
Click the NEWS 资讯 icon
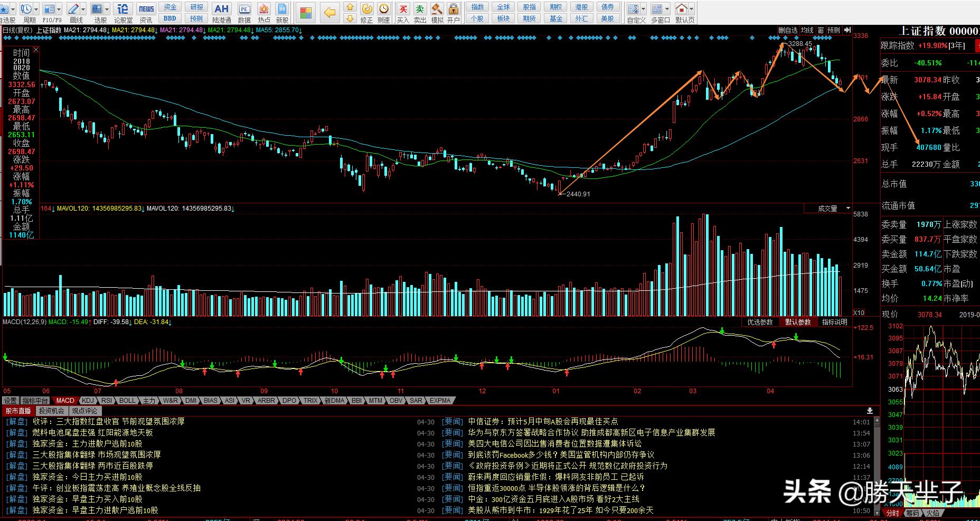tap(146, 12)
